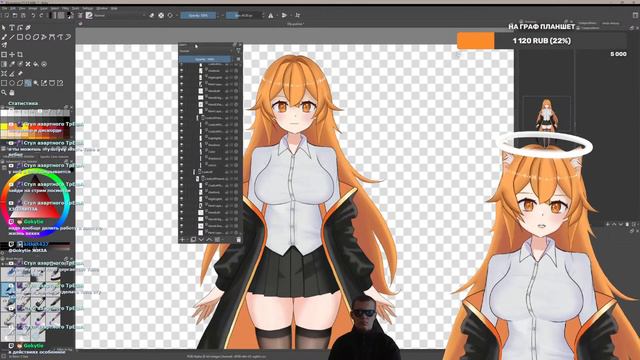The height and width of the screenshot is (360, 640).
Task: Open the fill pattern chooser swatch
Action: coord(61,16)
